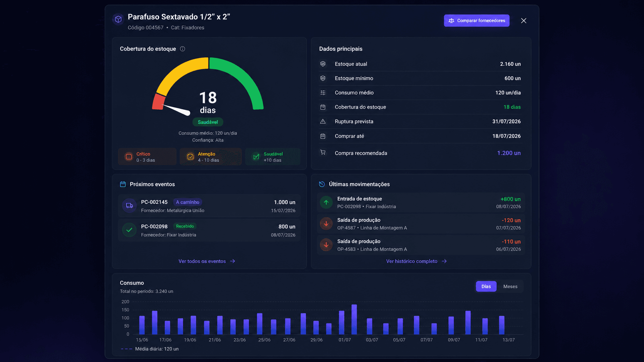
Task: Click the 18 dias coverage value in Dados principais
Action: coord(512,107)
